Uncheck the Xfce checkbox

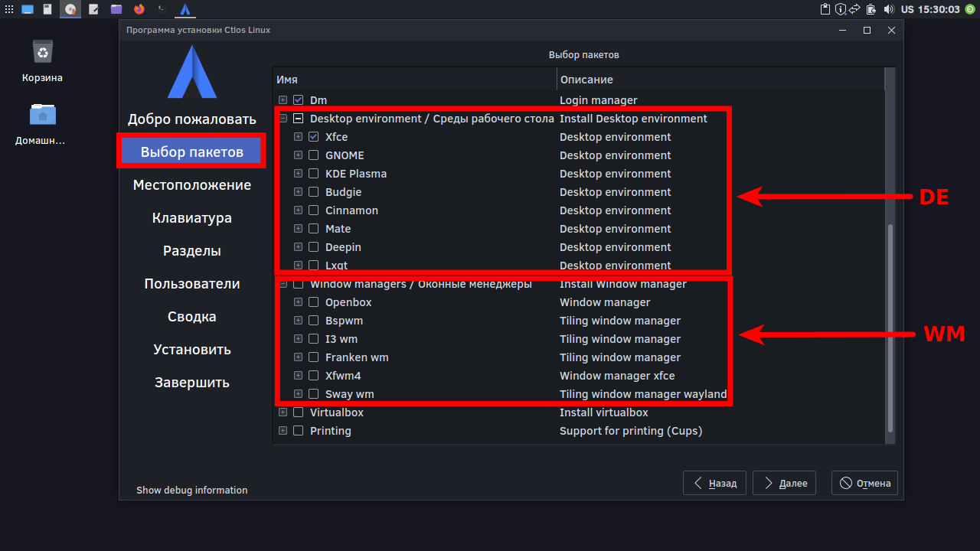[314, 137]
